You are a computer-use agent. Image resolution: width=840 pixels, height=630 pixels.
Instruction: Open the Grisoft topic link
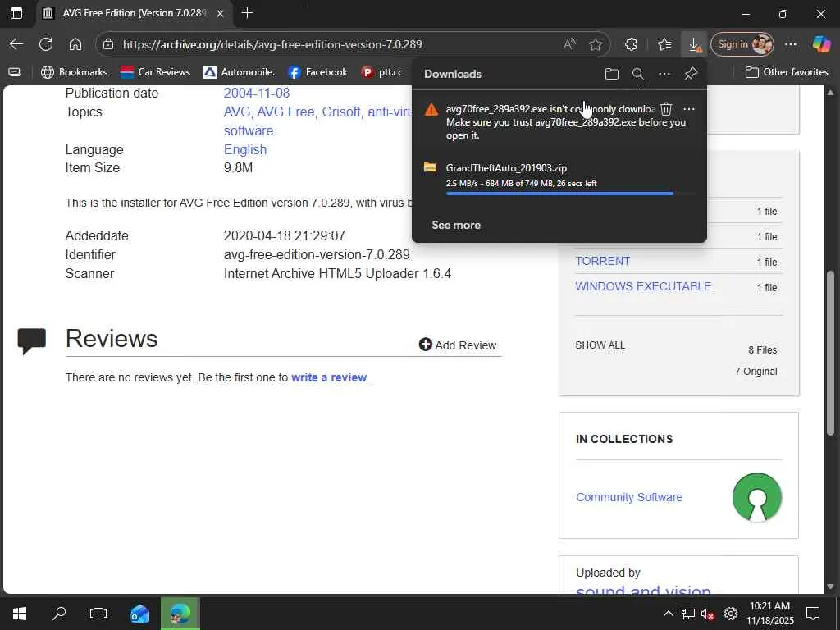tap(341, 112)
